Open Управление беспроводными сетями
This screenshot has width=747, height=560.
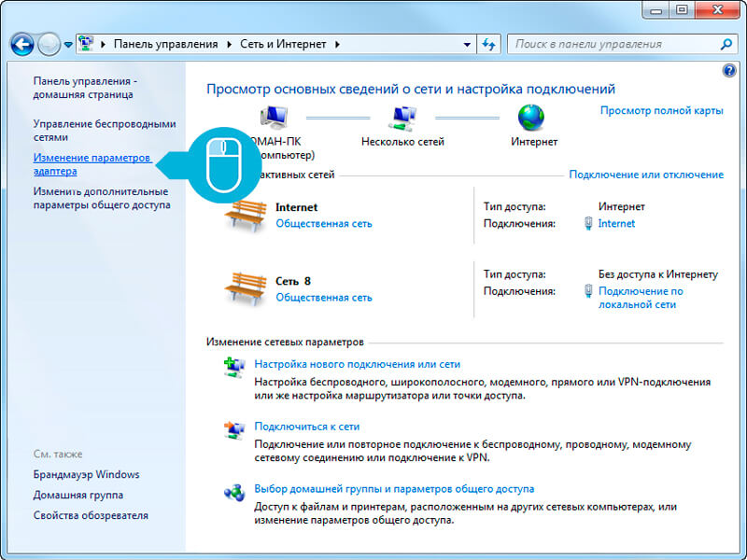tap(105, 131)
